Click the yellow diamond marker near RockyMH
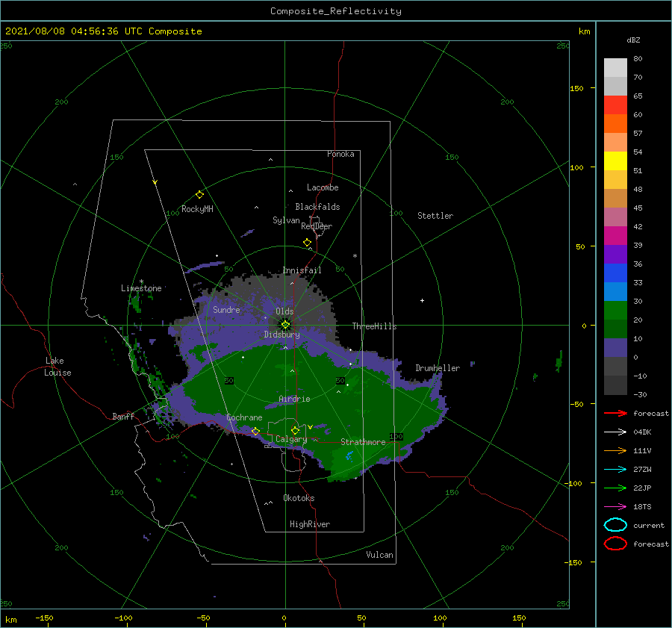The height and width of the screenshot is (628, 672). [199, 195]
